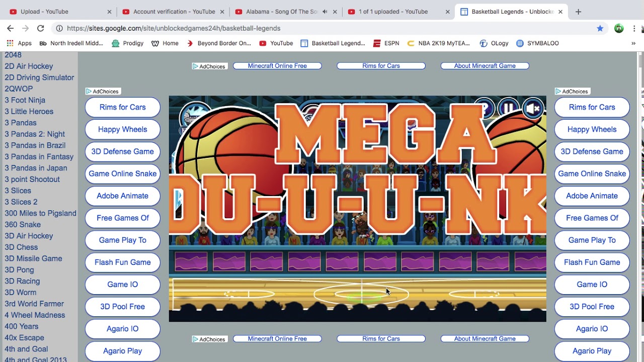
Task: Click right column Game Online Snake button
Action: coord(592,173)
